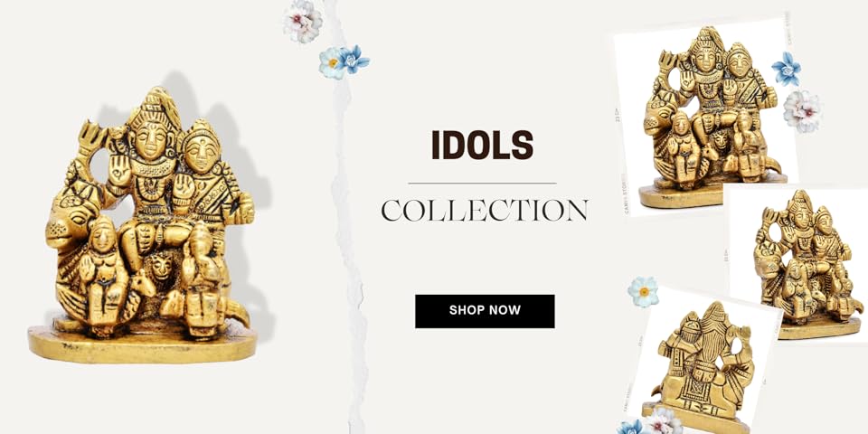
Task: Click the white flower right of top photo
Action: (x=802, y=111)
